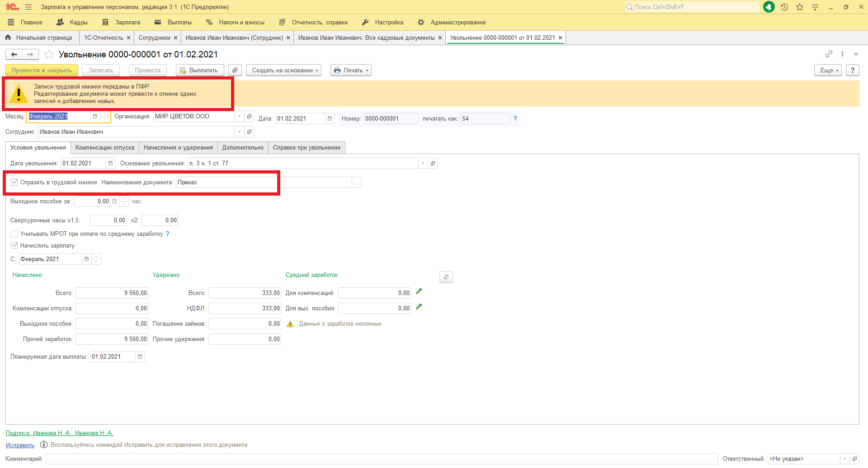Click the green notification bell icon

[x=769, y=7]
